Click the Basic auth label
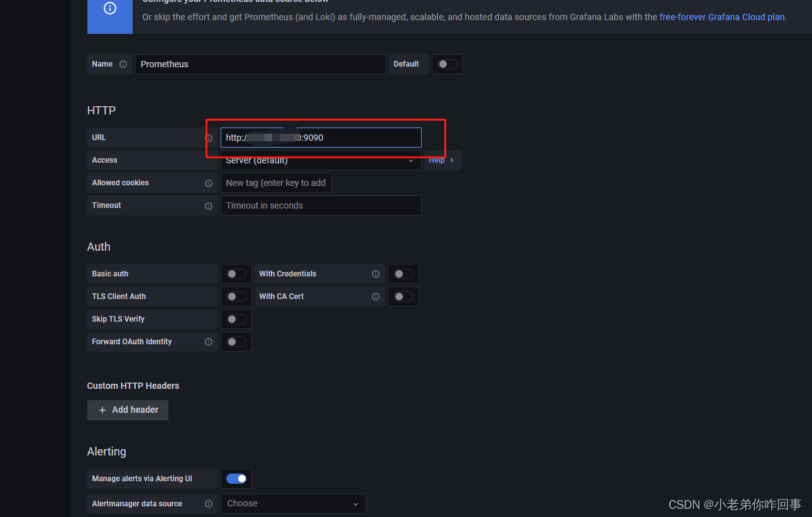 click(x=110, y=274)
